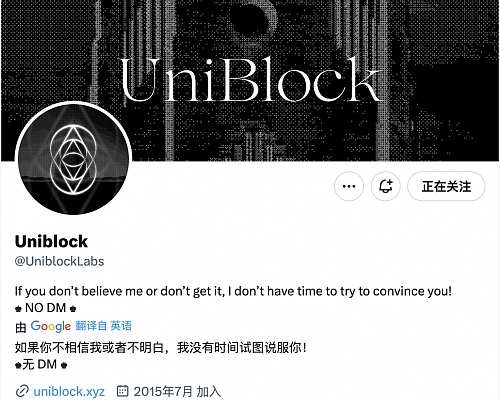Click the UniBlock title in banner
This screenshot has height=400, width=500.
[250, 80]
